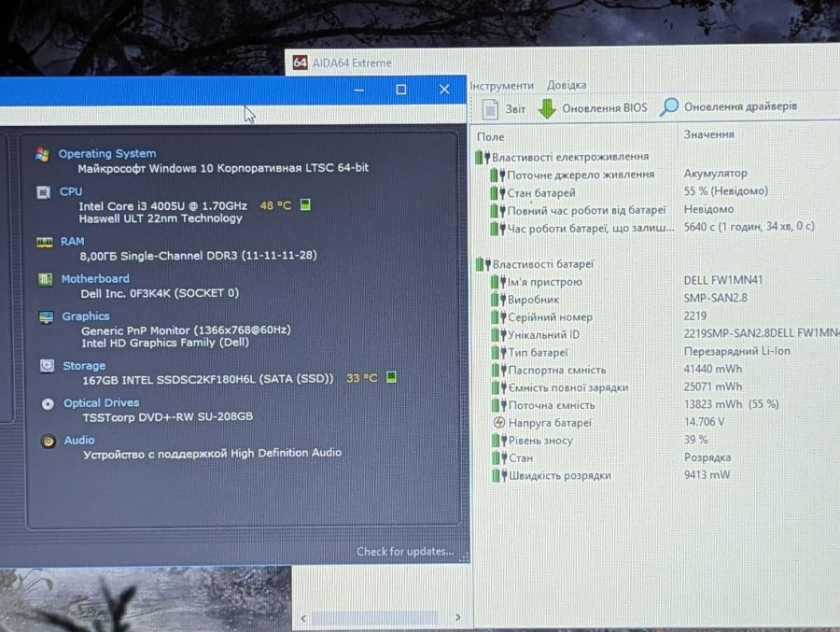Click the Motherboard board icon
The height and width of the screenshot is (632, 840).
tap(46, 279)
